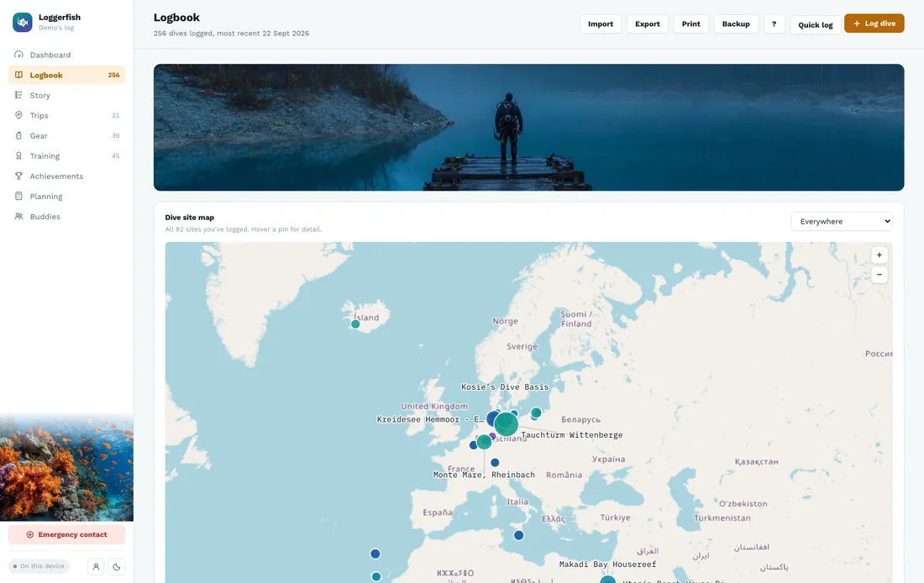The image size is (924, 583).
Task: Select the large teal cluster pin near Hemmoor
Action: (506, 424)
